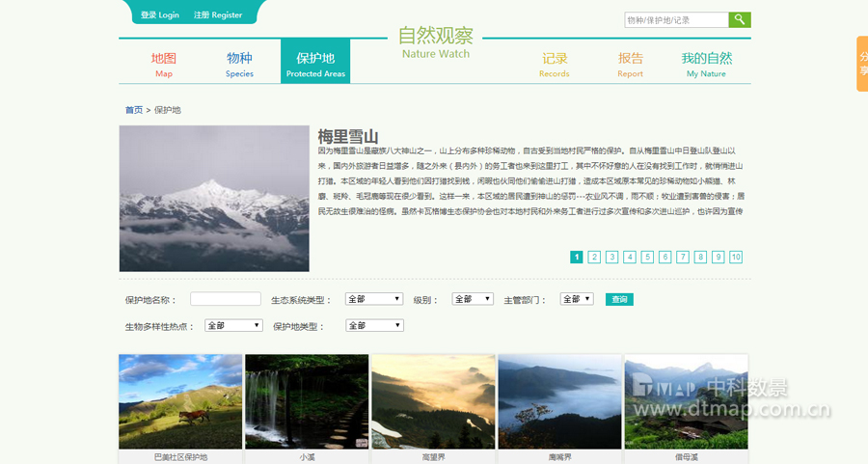Open the 地图 Map tab
The width and height of the screenshot is (868, 464).
coord(164,64)
